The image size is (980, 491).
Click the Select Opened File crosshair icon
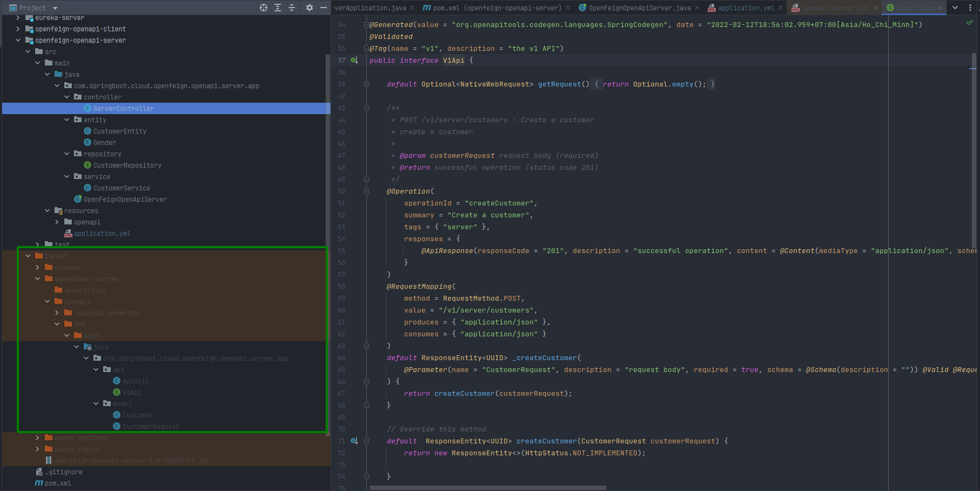263,8
